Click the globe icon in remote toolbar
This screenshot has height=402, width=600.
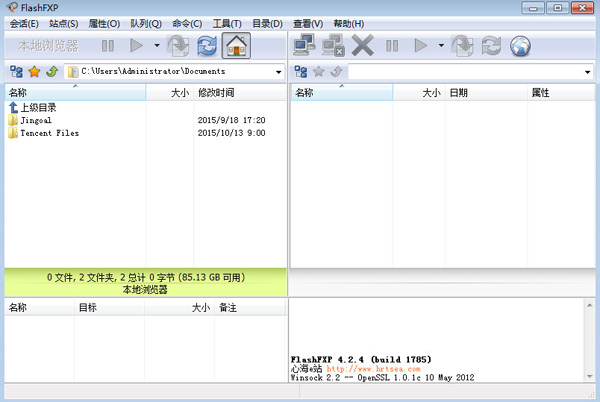tap(520, 46)
